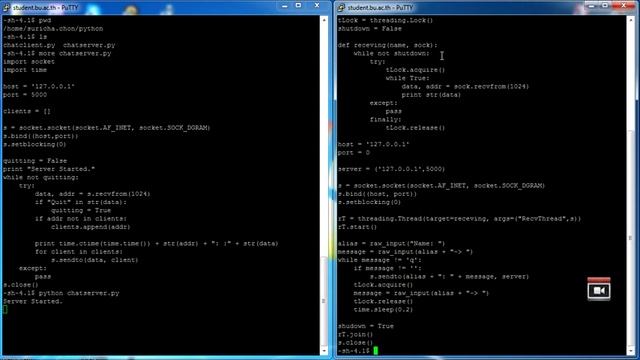
Task: Click the 'clients = []' line
Action: [x=27, y=111]
